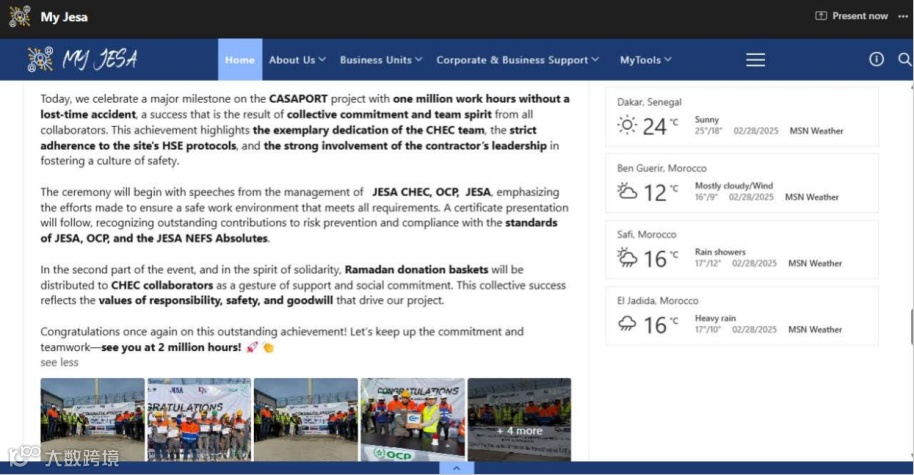Click the My Jesa app logo in top bar
Image resolution: width=914 pixels, height=475 pixels.
point(19,16)
